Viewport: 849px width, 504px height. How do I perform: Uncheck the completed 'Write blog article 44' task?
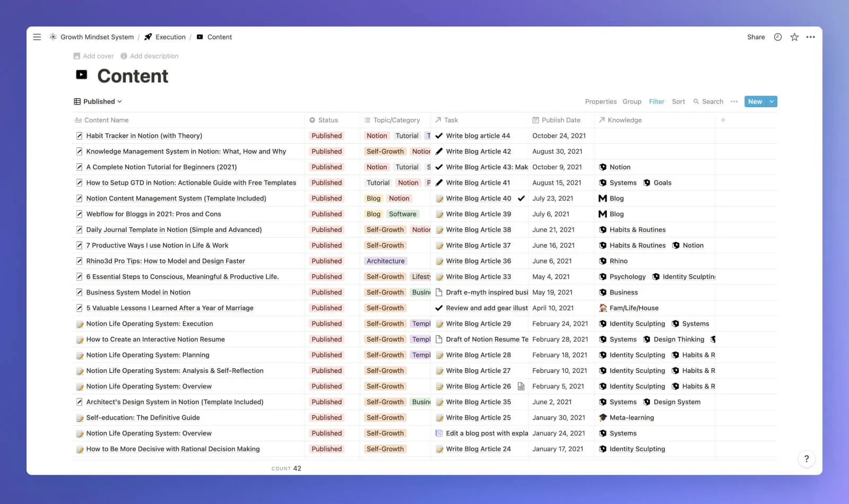439,135
